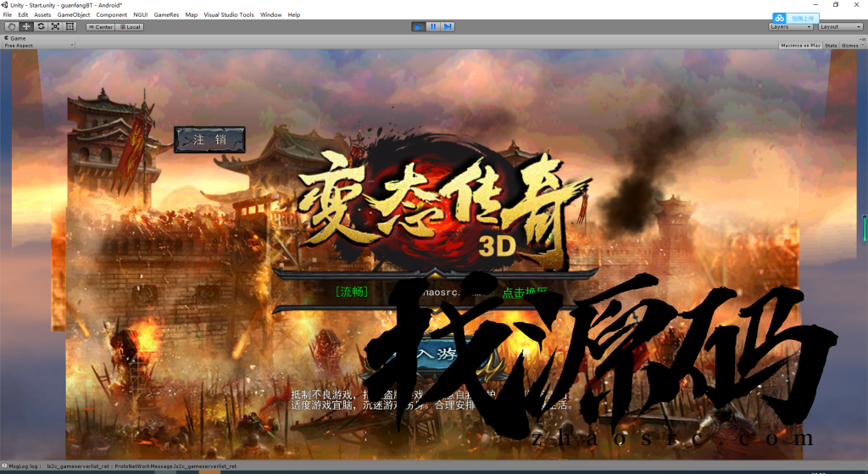Screen dimensions: 868x474
Task: Open the Edit menu
Action: (x=23, y=15)
